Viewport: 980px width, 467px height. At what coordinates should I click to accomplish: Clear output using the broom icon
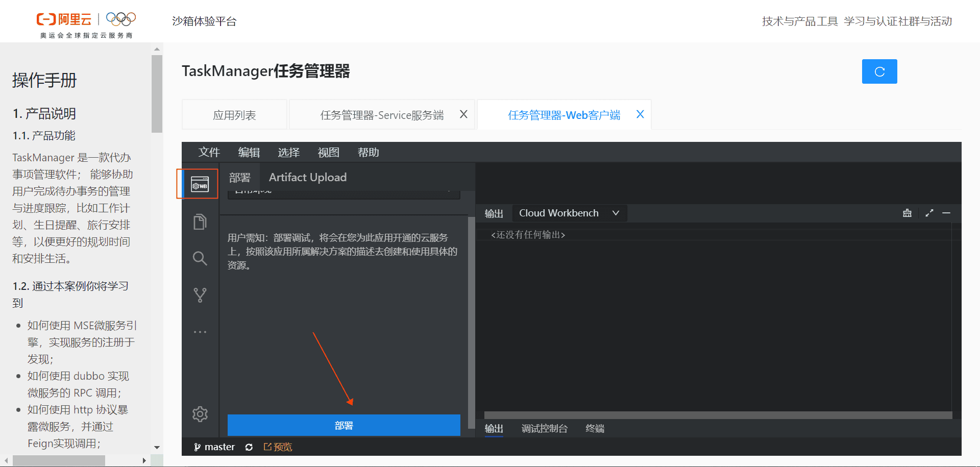907,213
